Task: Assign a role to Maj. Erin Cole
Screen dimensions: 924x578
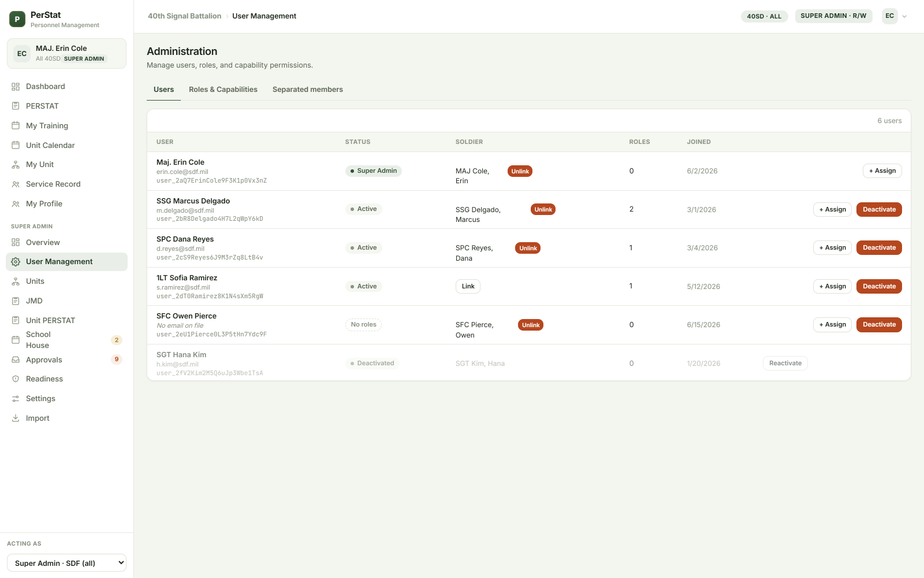Action: point(882,171)
